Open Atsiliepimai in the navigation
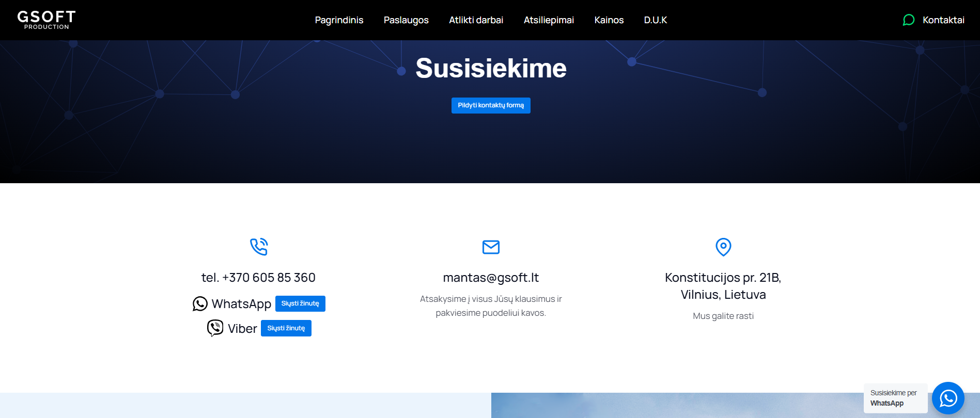The width and height of the screenshot is (980, 418). pyautogui.click(x=549, y=20)
